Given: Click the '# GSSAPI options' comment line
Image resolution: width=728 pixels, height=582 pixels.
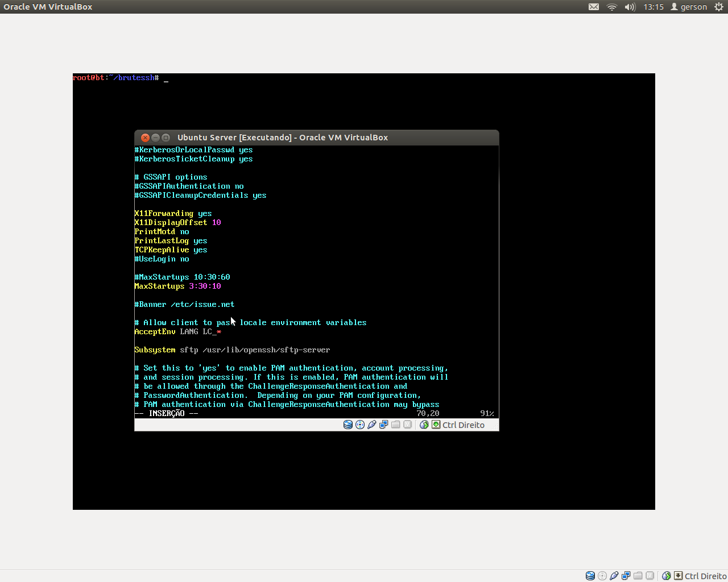Looking at the screenshot, I should click(x=171, y=177).
